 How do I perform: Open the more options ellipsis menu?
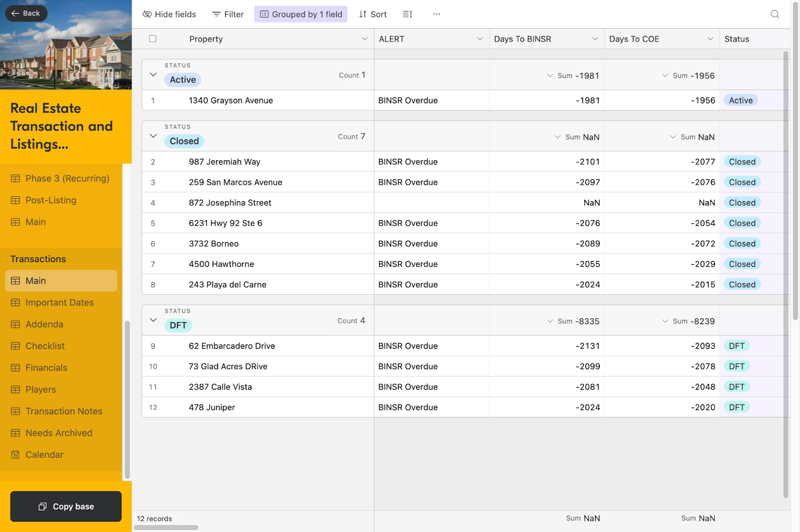(x=436, y=14)
